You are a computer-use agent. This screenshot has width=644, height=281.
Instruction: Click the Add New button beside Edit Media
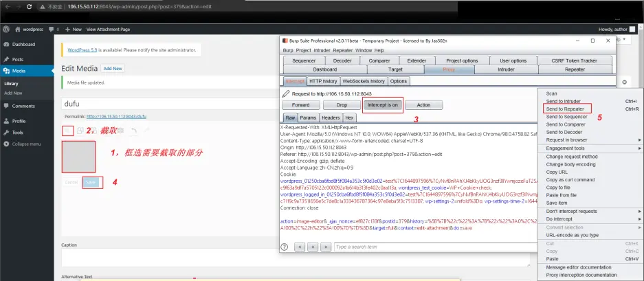pyautogui.click(x=113, y=69)
